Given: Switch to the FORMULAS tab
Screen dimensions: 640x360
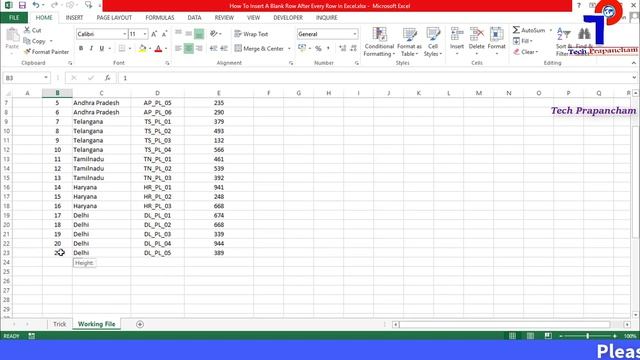Looking at the screenshot, I should pyautogui.click(x=160, y=18).
